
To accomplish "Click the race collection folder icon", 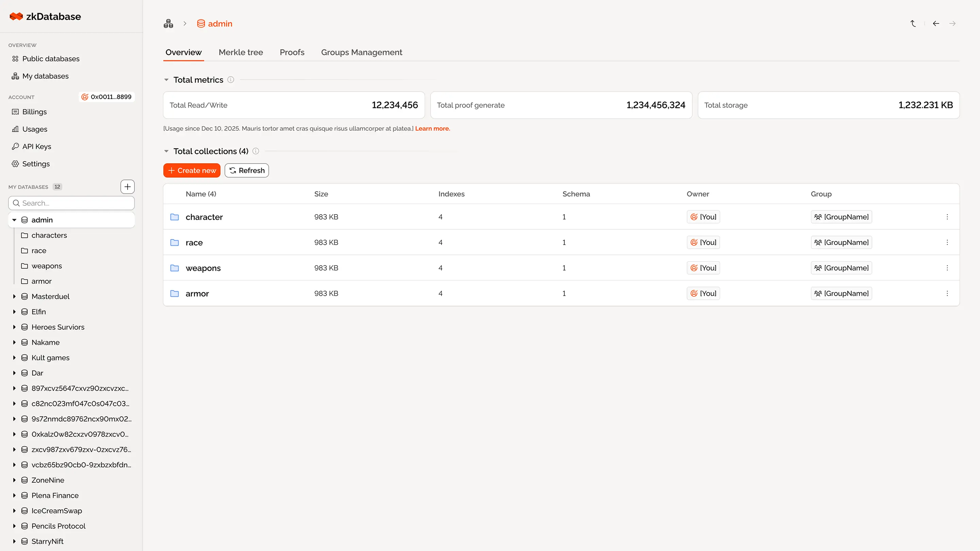I will 175,242.
